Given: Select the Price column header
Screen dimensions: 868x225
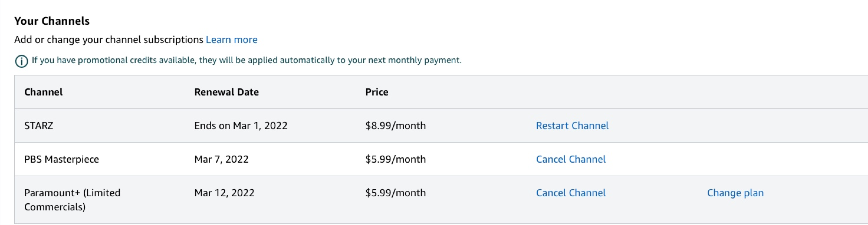Looking at the screenshot, I should [x=377, y=92].
